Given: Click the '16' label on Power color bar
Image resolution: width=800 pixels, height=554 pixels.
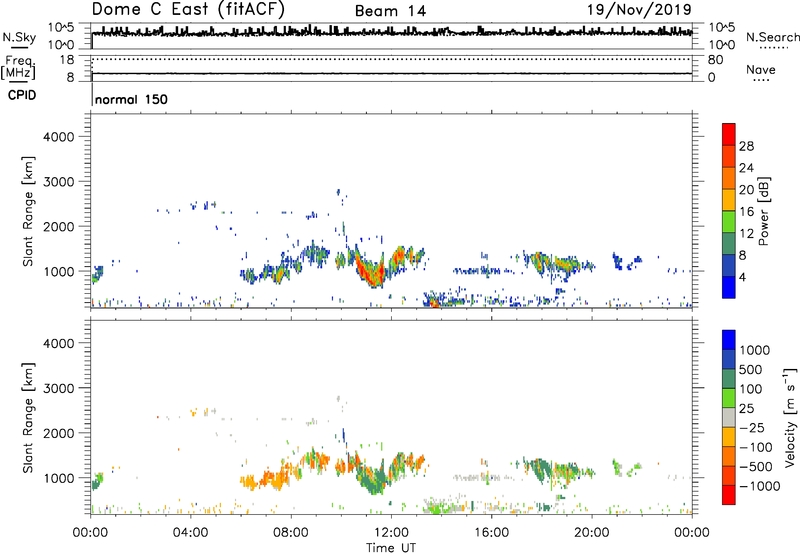Looking at the screenshot, I should point(746,212).
